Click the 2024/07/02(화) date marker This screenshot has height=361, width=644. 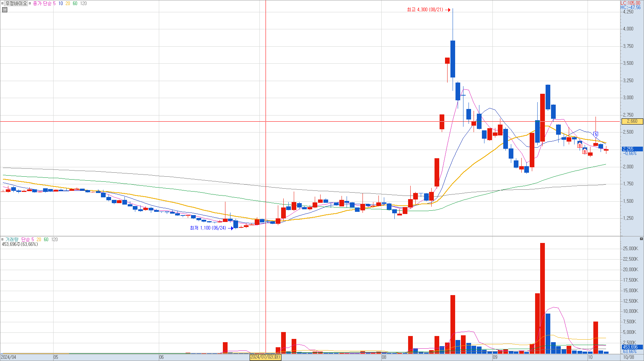[265, 357]
